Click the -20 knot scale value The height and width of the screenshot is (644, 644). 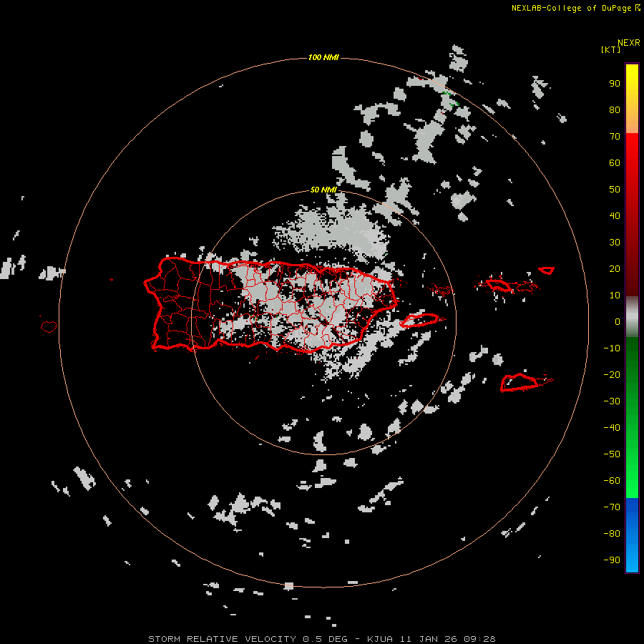pyautogui.click(x=612, y=374)
